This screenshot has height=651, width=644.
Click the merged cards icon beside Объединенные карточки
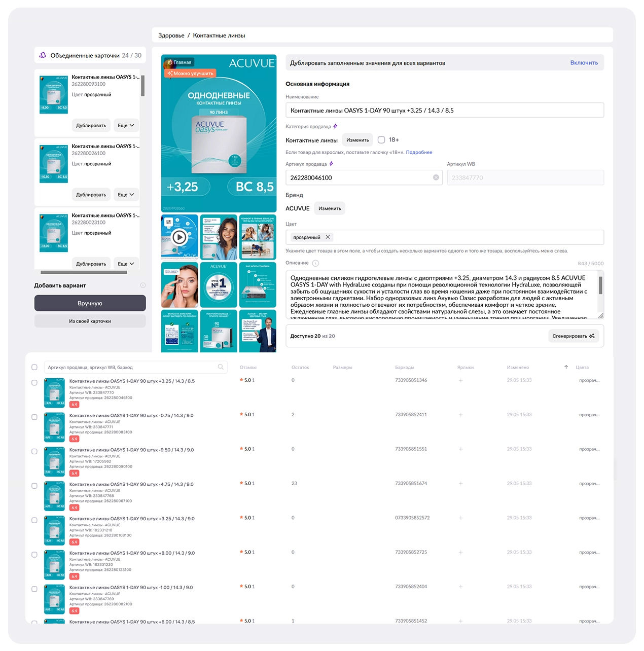click(43, 55)
